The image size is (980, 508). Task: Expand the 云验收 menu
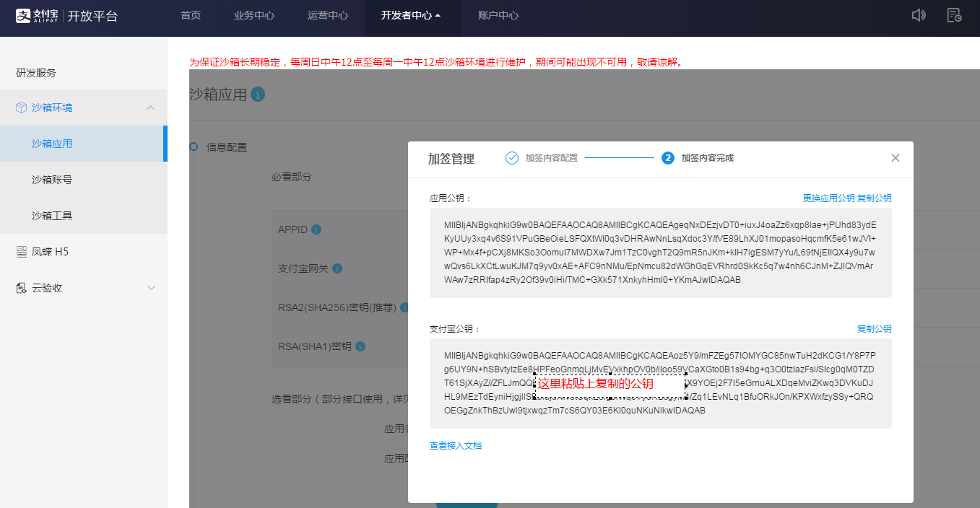[x=151, y=286]
